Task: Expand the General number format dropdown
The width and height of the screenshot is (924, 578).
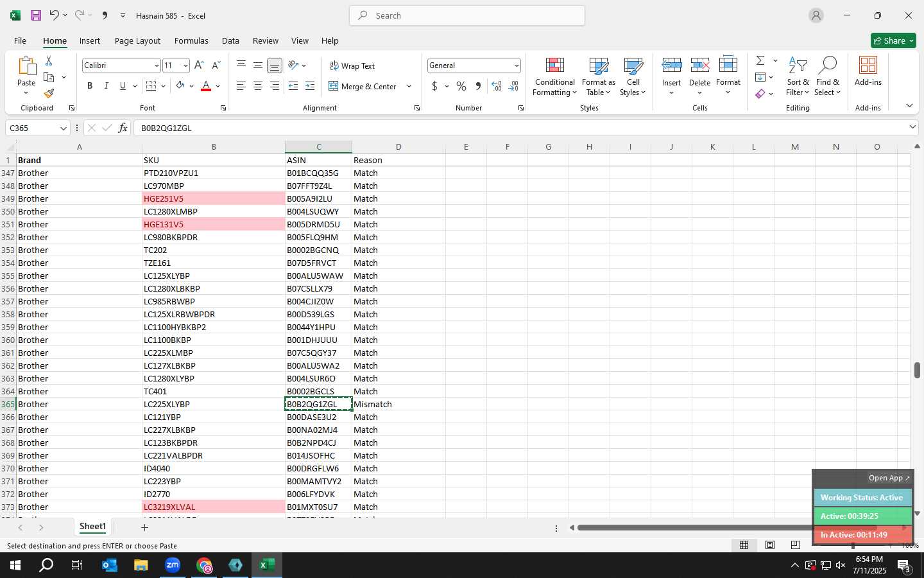Action: pyautogui.click(x=516, y=66)
